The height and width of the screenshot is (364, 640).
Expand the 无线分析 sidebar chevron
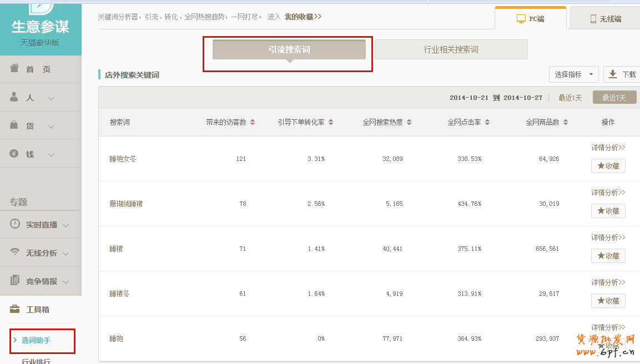click(x=66, y=254)
